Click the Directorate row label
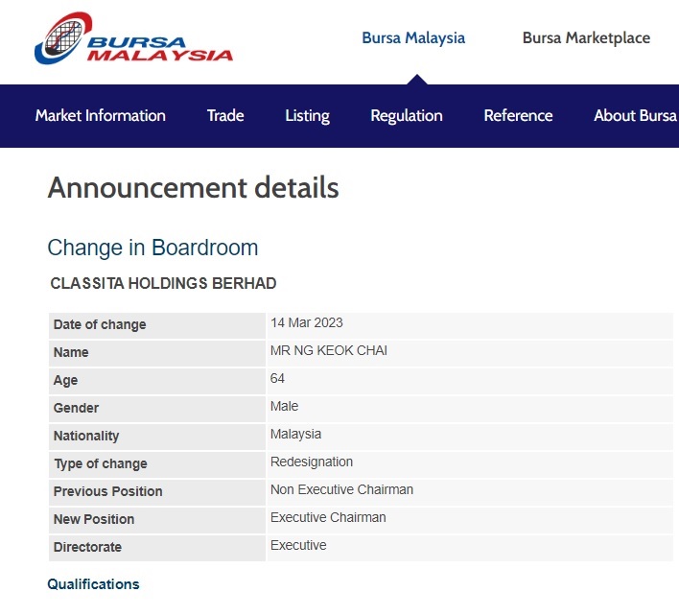The width and height of the screenshot is (679, 616). pyautogui.click(x=87, y=547)
